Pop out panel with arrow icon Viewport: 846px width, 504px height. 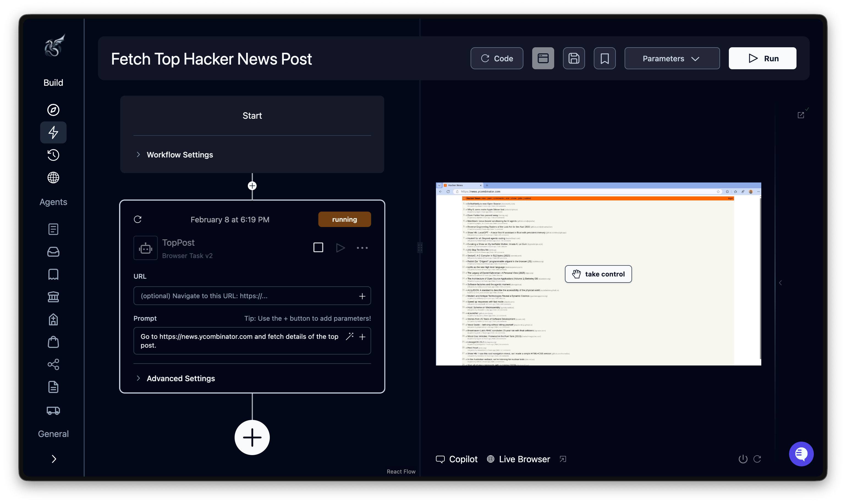563,459
